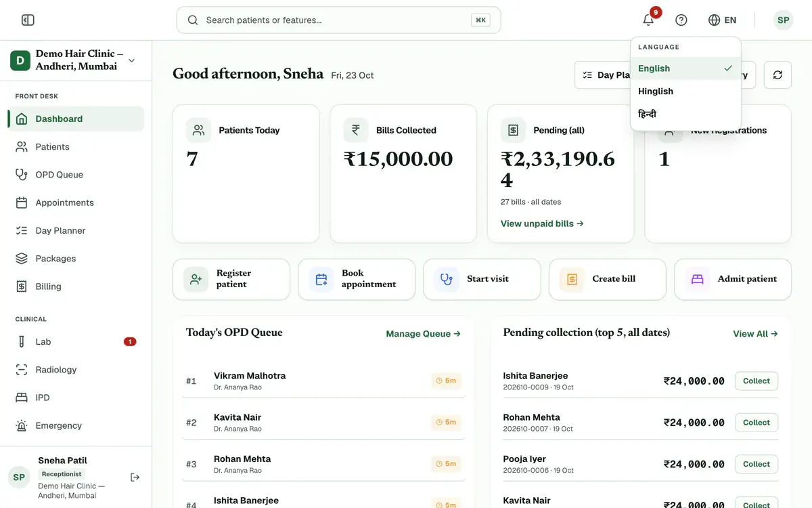Collect payment from Rohan Mehta
The height and width of the screenshot is (508, 812).
(x=757, y=423)
